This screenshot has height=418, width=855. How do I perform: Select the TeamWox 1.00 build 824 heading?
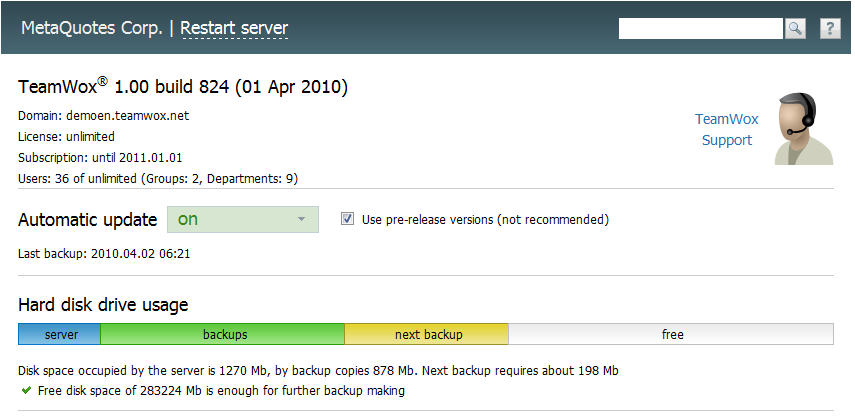(183, 87)
